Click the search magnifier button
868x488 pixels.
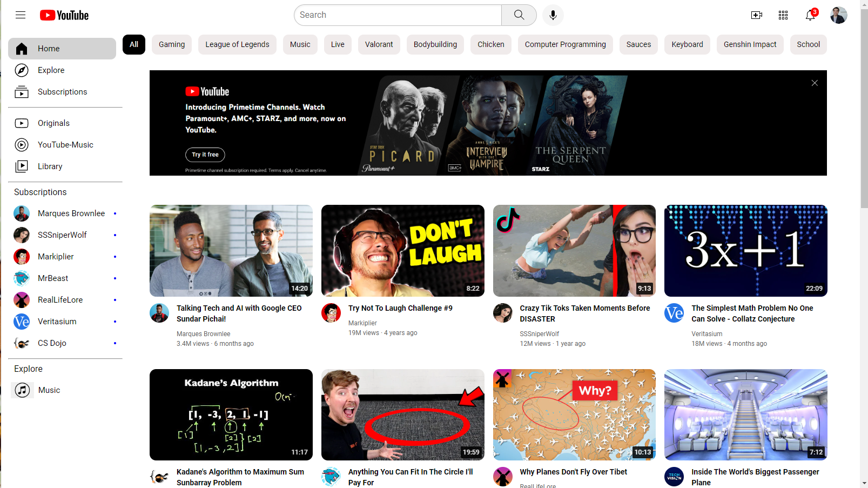click(519, 15)
